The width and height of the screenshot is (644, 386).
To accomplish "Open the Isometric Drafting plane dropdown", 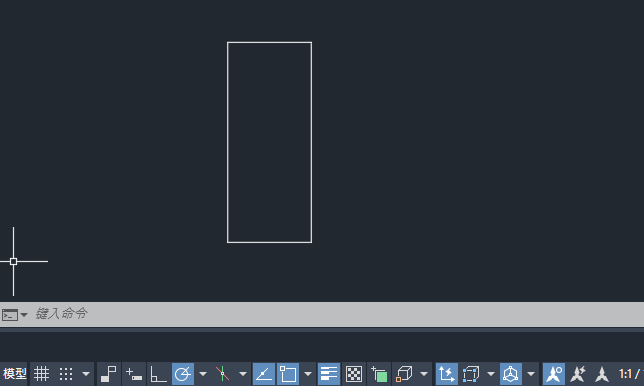I will click(243, 374).
